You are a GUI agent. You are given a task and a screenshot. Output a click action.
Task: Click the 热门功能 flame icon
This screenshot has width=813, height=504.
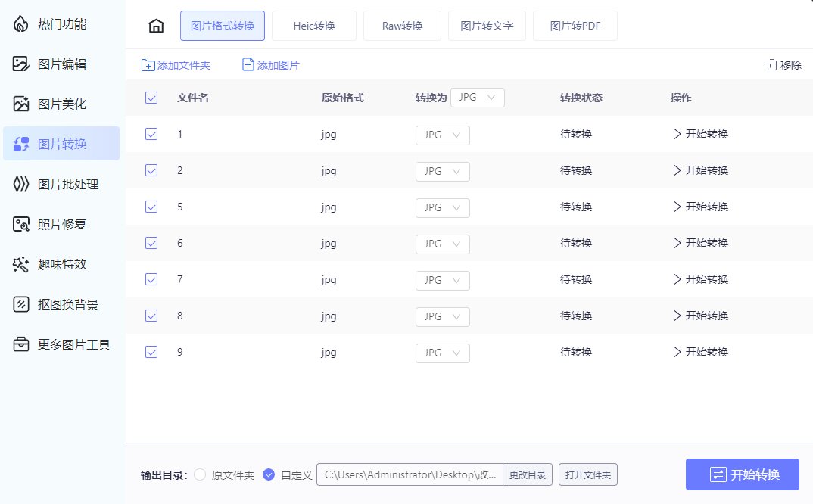(20, 24)
